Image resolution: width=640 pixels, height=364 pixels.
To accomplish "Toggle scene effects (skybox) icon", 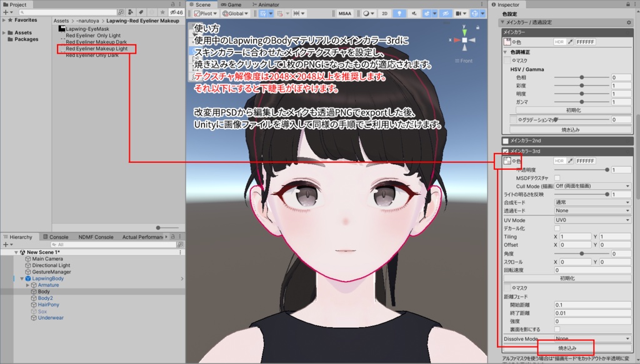I will click(x=427, y=14).
